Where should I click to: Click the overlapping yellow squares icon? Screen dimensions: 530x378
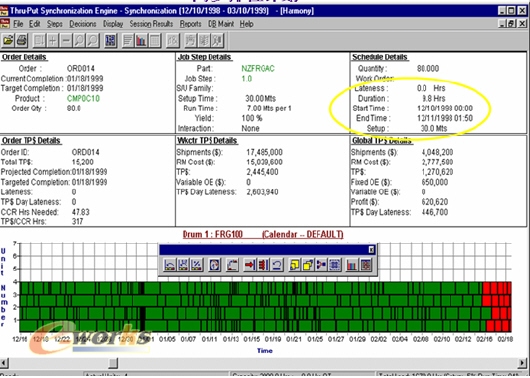click(x=308, y=265)
